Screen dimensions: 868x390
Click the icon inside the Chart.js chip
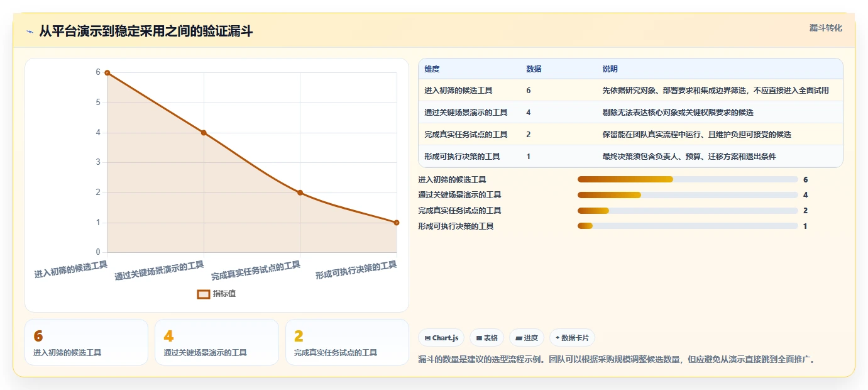point(427,338)
